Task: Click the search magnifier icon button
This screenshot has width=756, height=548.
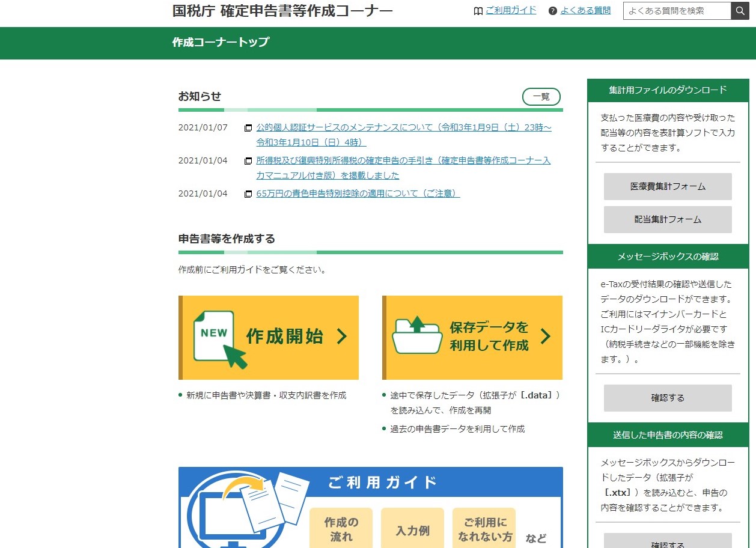Action: coord(740,11)
